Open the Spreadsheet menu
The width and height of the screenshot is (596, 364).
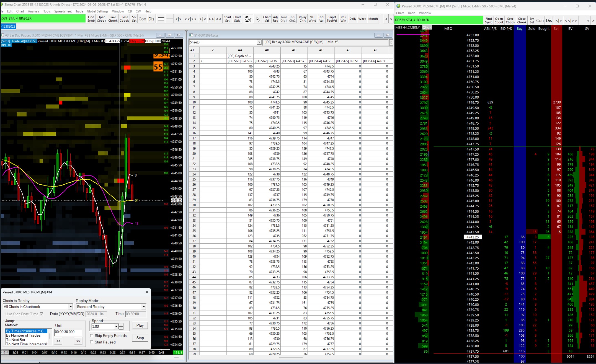[x=63, y=11]
